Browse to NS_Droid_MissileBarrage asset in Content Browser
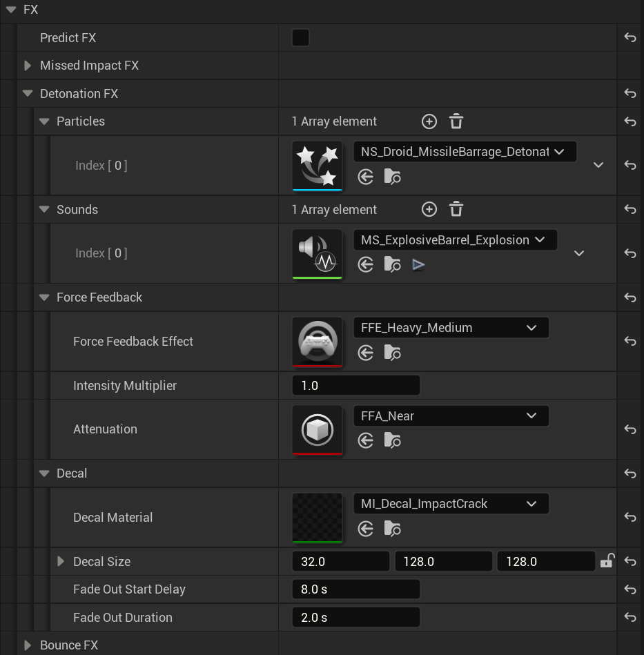The height and width of the screenshot is (655, 644). (x=392, y=177)
